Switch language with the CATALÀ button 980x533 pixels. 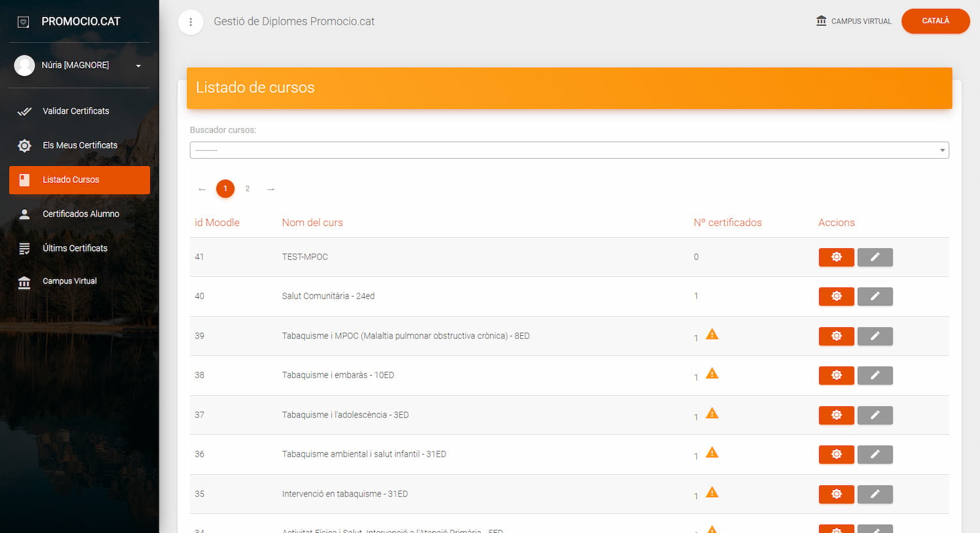click(935, 21)
